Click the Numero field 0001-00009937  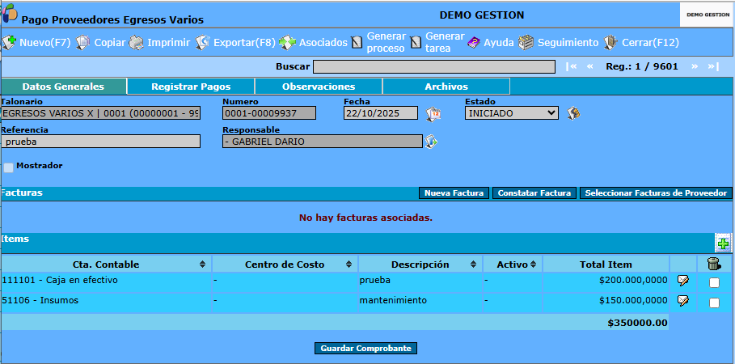click(x=269, y=113)
